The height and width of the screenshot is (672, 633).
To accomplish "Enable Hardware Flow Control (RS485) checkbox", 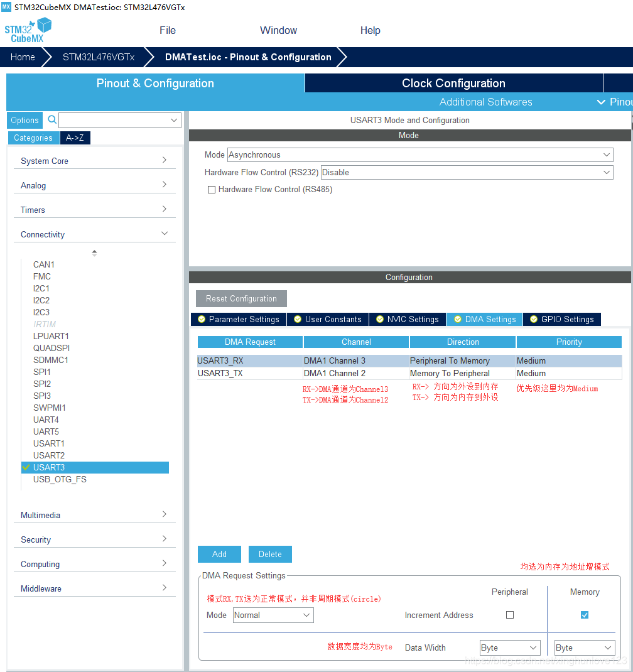I will coord(211,190).
